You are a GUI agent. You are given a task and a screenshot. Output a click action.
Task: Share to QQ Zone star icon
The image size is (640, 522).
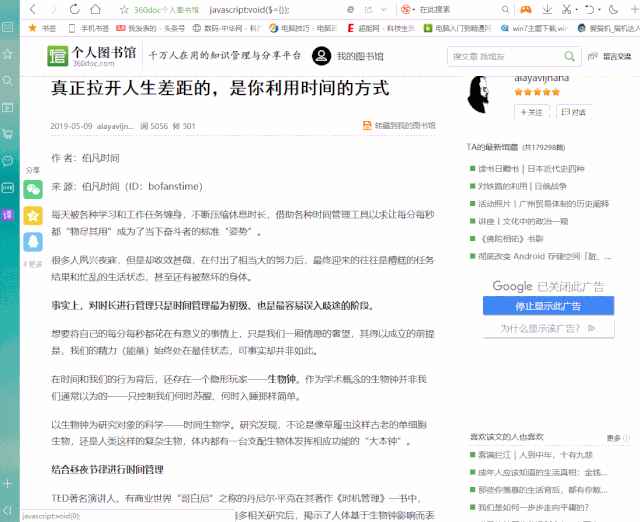33,215
